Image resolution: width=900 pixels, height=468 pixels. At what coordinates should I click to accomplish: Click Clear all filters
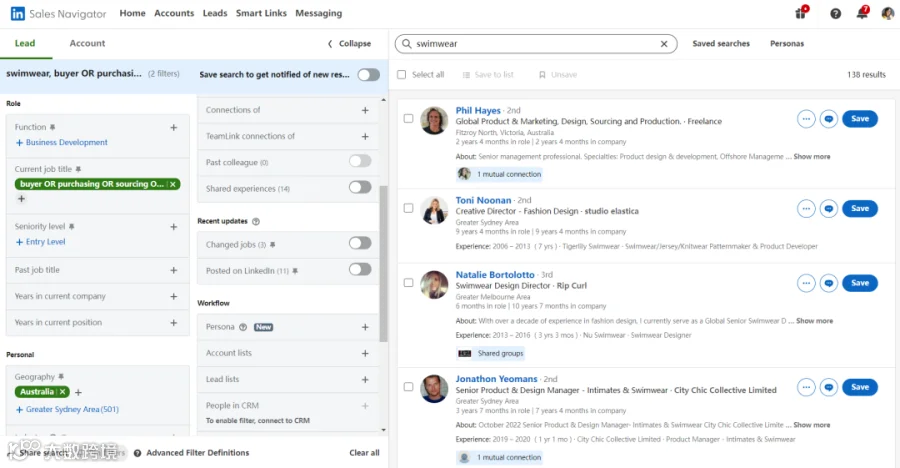pos(364,453)
